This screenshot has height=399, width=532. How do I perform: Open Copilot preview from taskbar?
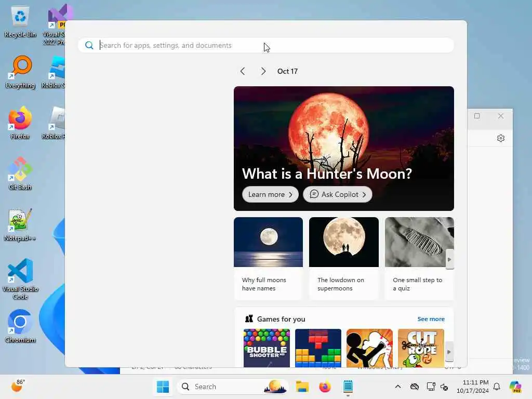[515, 387]
